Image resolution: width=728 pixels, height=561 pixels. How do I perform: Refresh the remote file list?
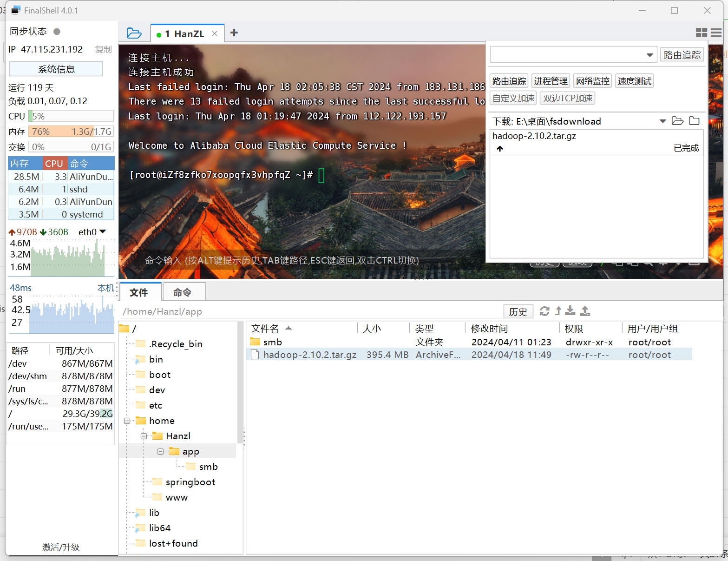click(x=544, y=311)
